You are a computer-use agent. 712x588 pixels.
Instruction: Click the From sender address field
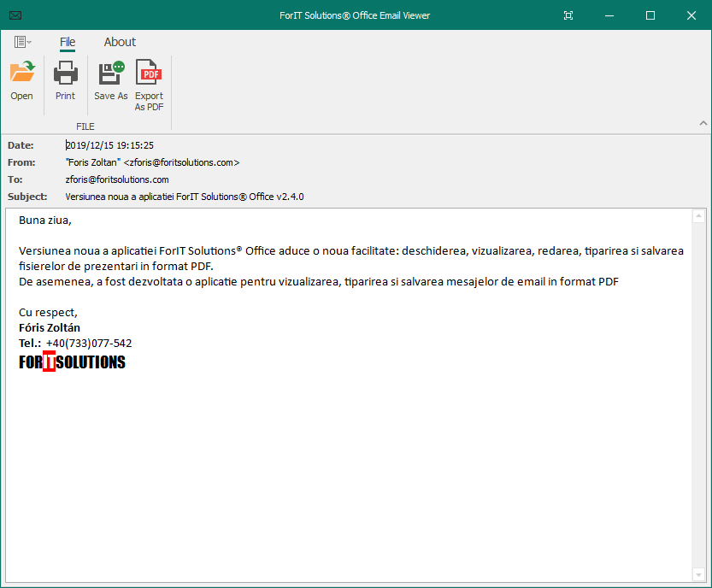pos(152,162)
